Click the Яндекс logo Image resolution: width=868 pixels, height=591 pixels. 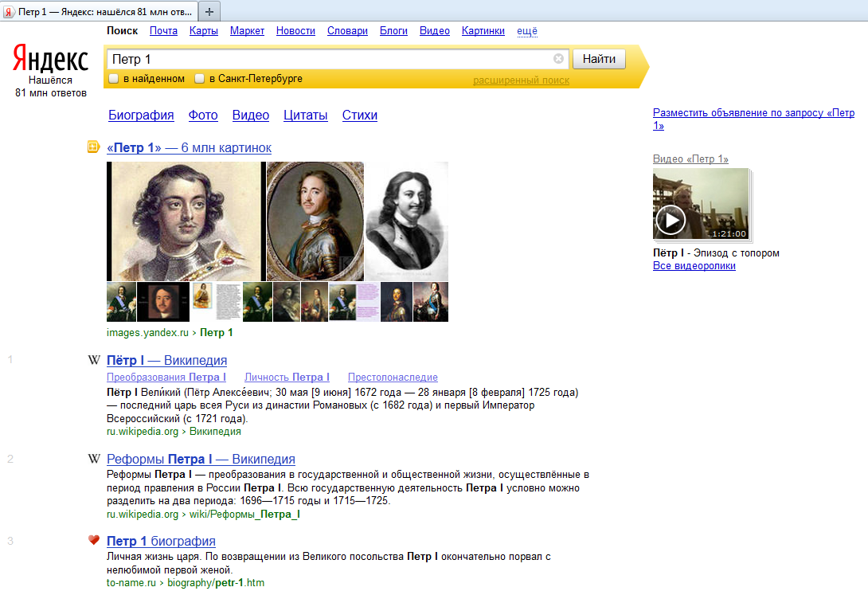[x=50, y=59]
